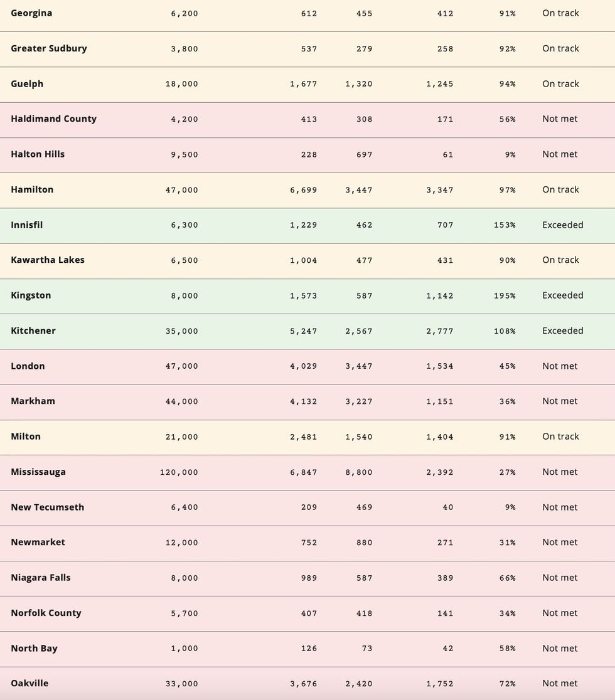The height and width of the screenshot is (700, 615).
Task: Click the Georgina municipality name
Action: [31, 13]
